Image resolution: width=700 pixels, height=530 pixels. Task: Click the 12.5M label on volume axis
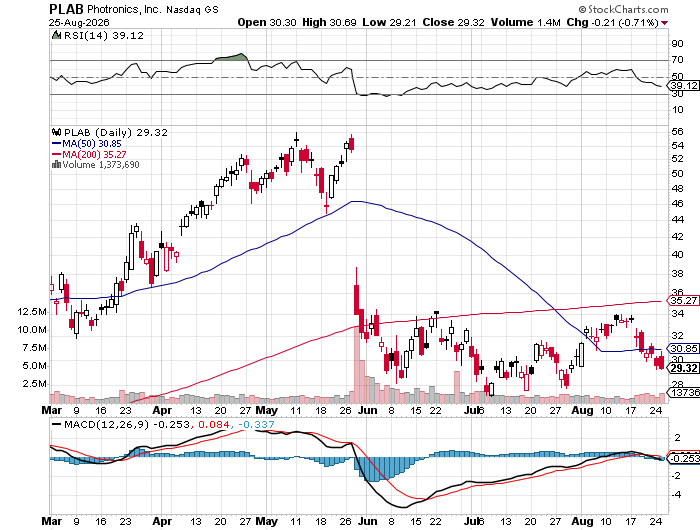click(32, 312)
